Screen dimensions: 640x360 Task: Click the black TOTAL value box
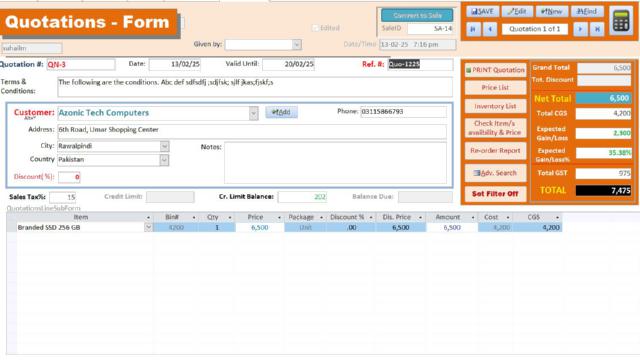[x=603, y=190]
